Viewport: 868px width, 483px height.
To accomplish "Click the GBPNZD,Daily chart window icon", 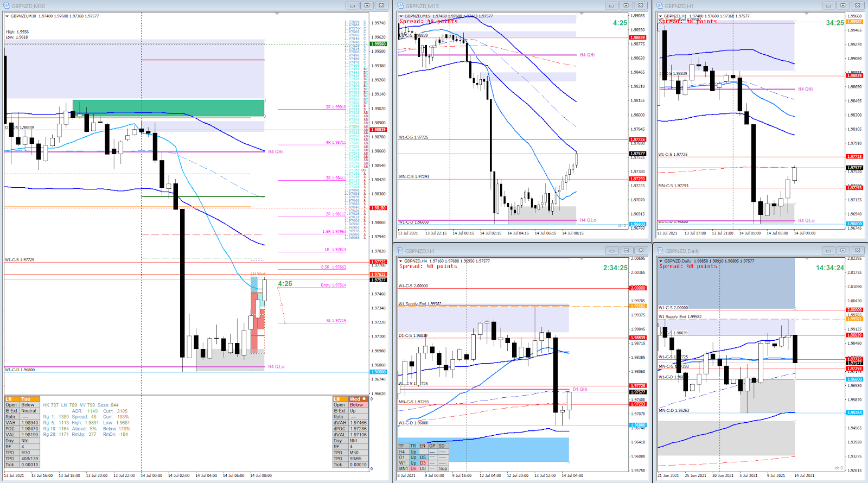I will click(660, 251).
